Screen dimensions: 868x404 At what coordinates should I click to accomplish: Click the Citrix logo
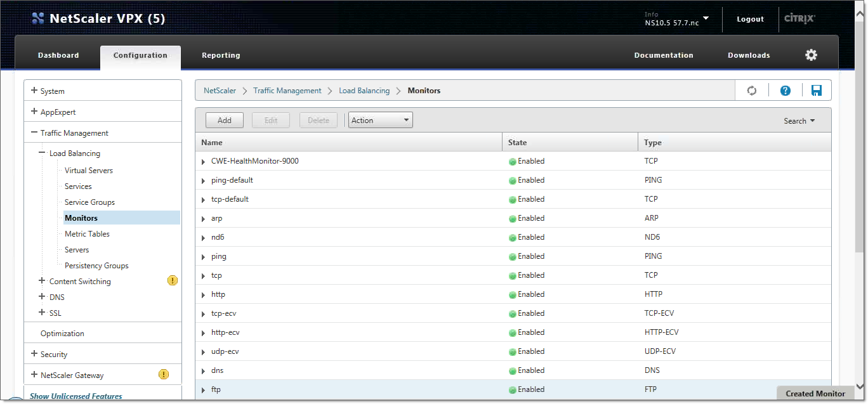coord(799,18)
